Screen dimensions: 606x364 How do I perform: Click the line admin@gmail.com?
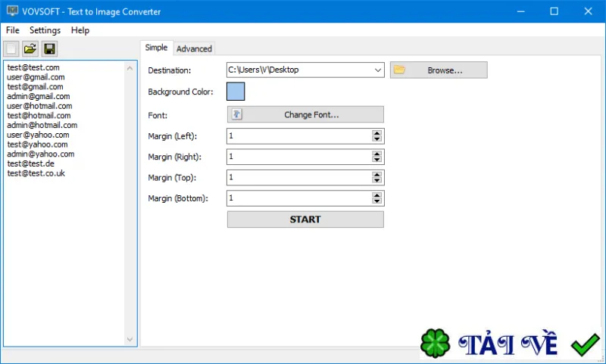pyautogui.click(x=39, y=97)
